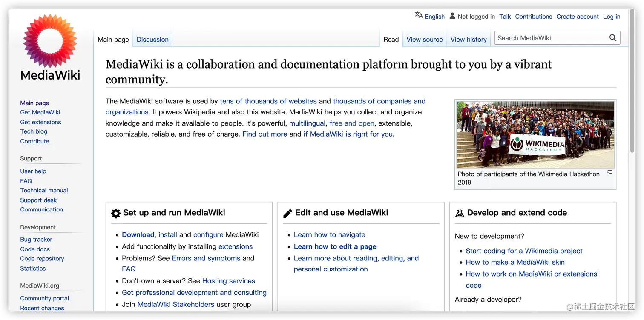This screenshot has width=644, height=320.
Task: Change language via English link
Action: pyautogui.click(x=434, y=17)
